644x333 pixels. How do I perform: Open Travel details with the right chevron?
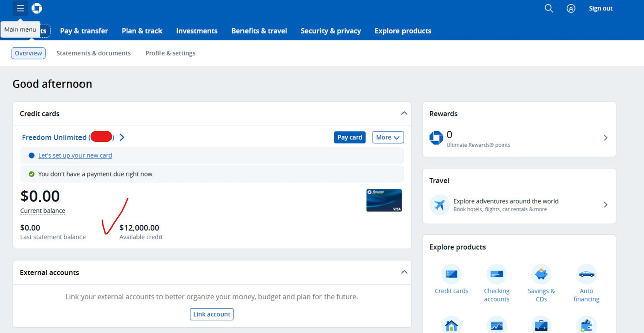(x=605, y=205)
